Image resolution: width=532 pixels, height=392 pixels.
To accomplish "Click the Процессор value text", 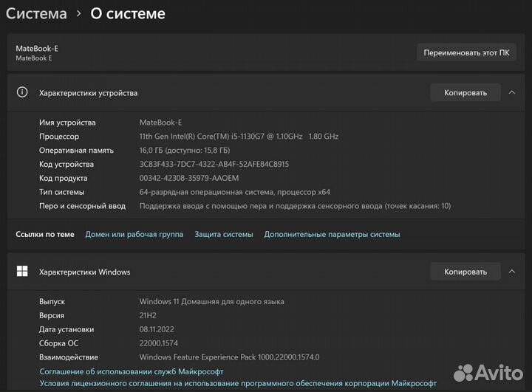I will pyautogui.click(x=239, y=137).
